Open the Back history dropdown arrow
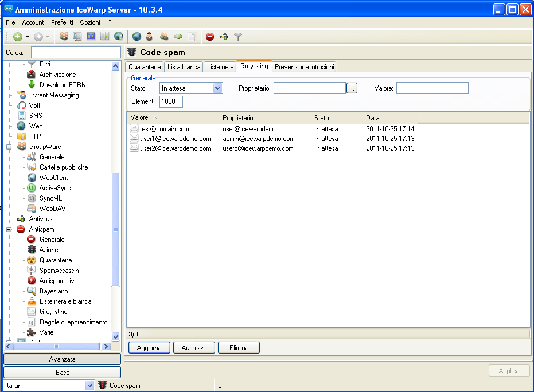The image size is (534, 392). pos(28,37)
